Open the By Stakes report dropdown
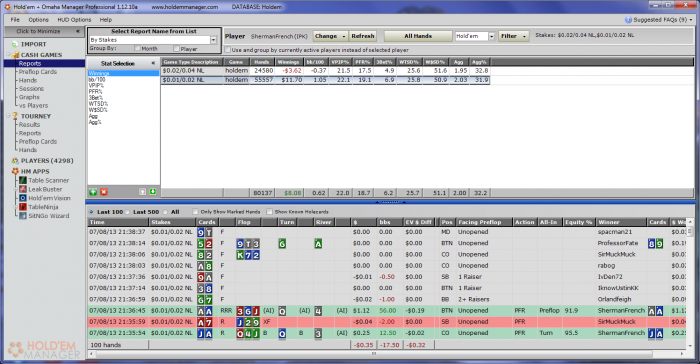 pos(213,40)
